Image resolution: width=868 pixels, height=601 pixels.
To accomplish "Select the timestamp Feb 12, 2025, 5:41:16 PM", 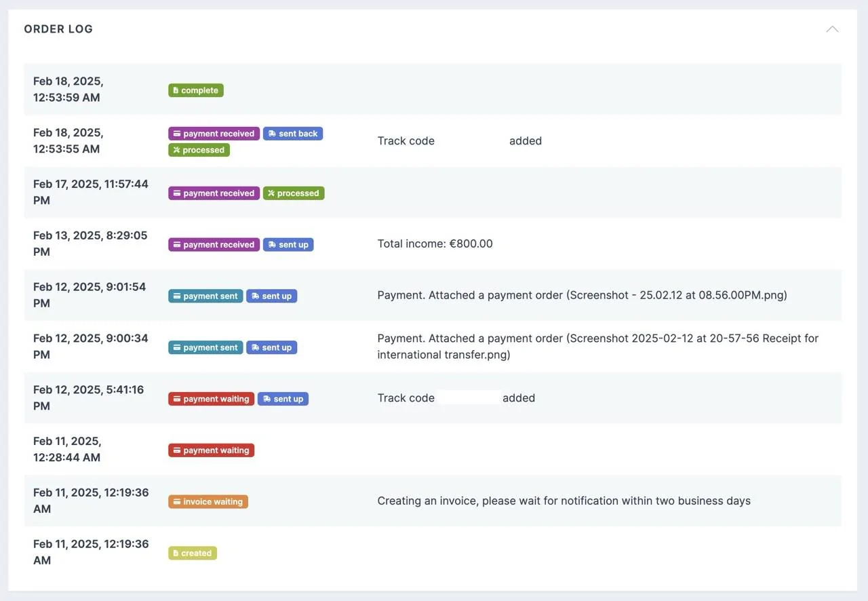I will [x=89, y=398].
